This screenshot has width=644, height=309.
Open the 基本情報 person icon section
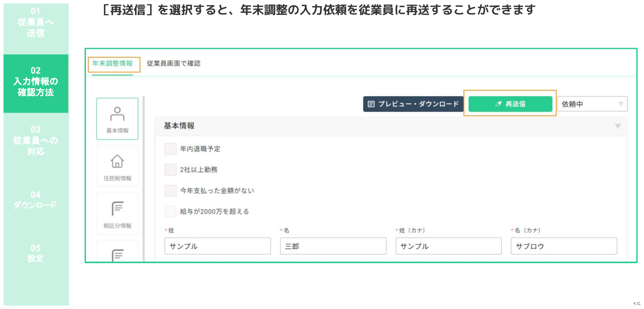[117, 119]
